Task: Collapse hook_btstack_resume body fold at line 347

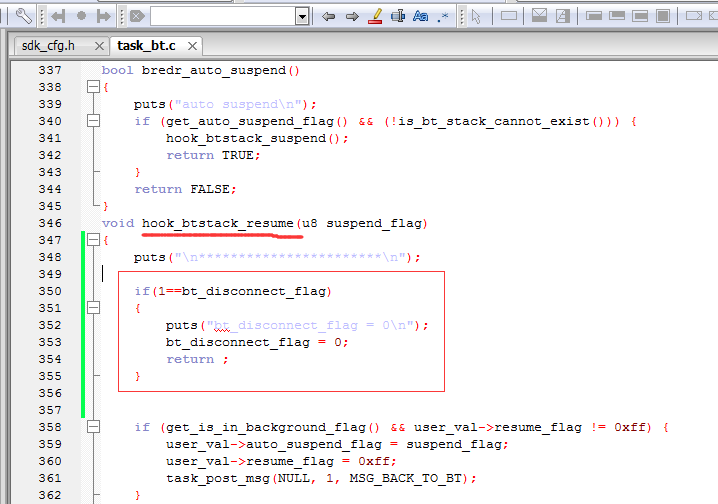Action: pyautogui.click(x=93, y=239)
